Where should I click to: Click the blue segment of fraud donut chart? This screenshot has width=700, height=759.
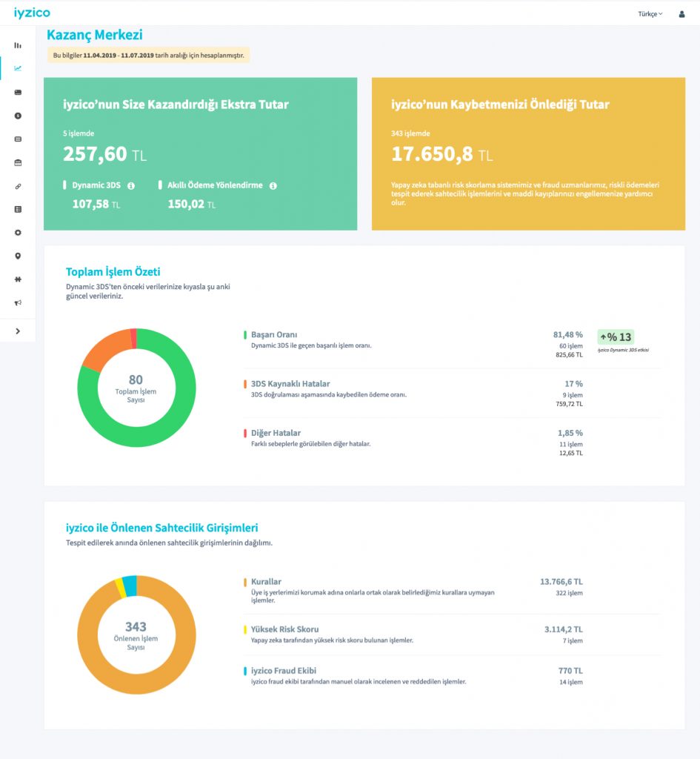(x=130, y=586)
